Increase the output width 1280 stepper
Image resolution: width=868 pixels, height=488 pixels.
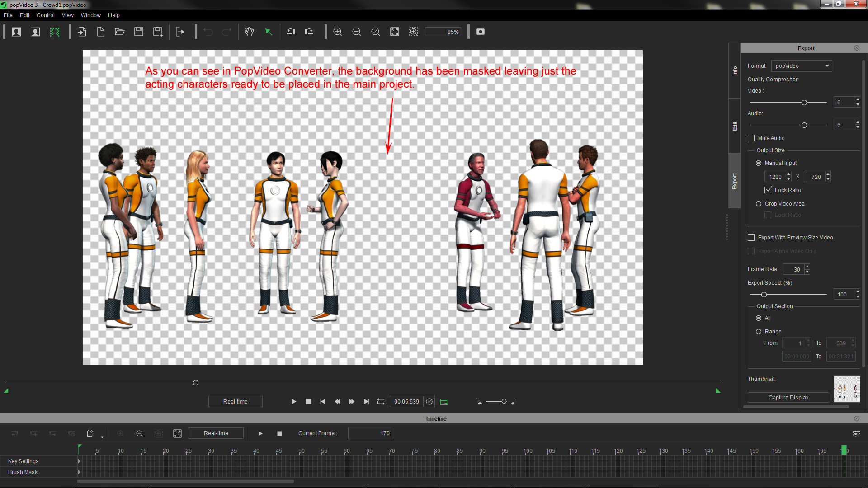789,174
